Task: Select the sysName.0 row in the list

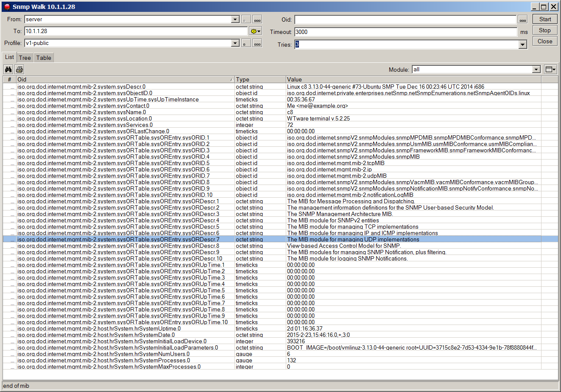Action: pos(127,112)
